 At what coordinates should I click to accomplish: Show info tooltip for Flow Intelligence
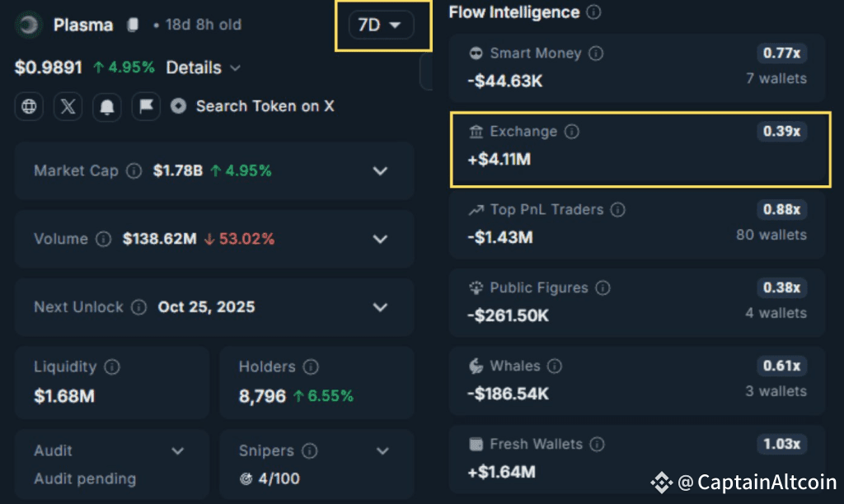tap(593, 12)
